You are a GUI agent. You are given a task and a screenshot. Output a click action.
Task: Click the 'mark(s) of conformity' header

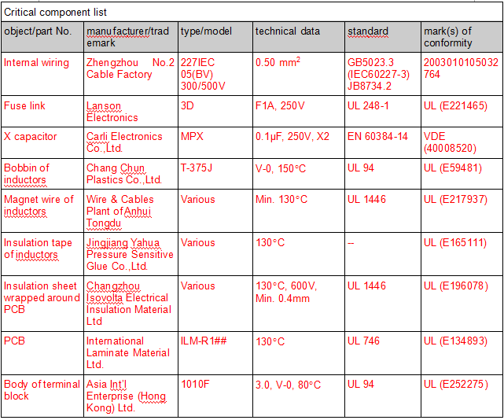pyautogui.click(x=462, y=37)
